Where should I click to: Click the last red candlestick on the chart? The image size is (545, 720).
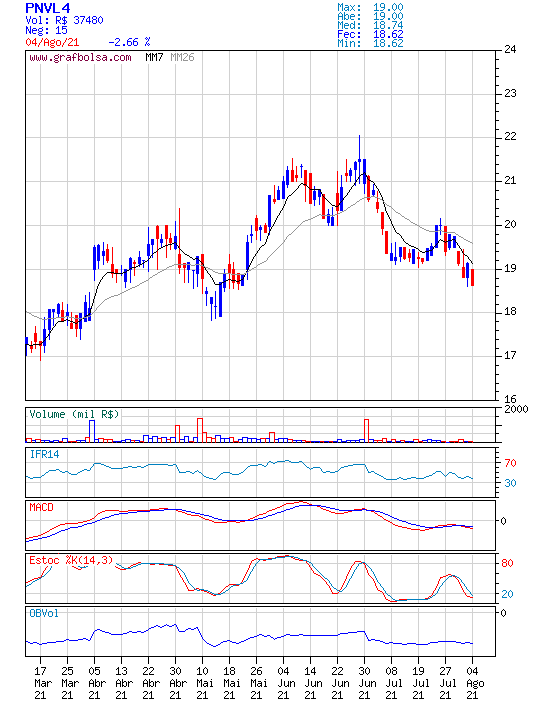472,277
